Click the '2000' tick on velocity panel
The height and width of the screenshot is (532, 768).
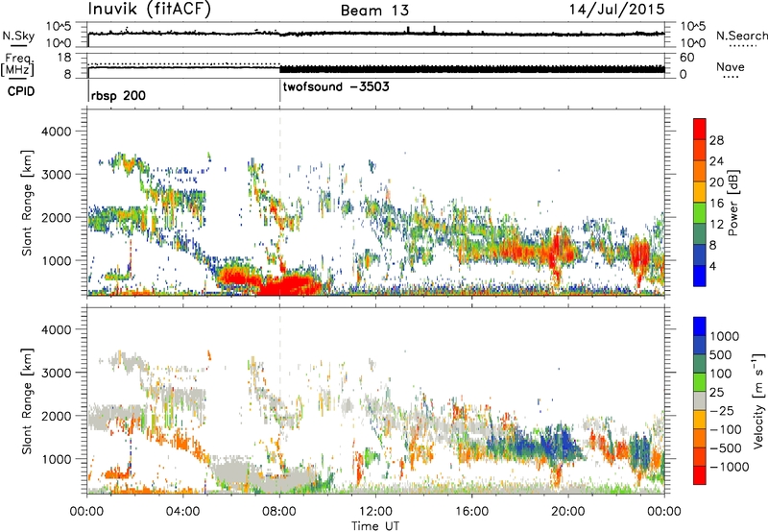57,416
